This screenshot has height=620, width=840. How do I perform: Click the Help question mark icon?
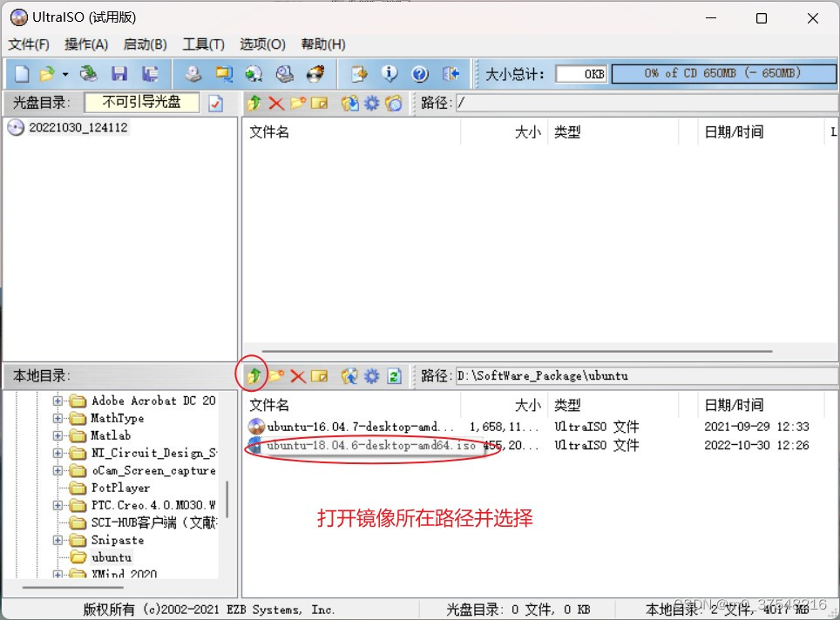pyautogui.click(x=420, y=74)
